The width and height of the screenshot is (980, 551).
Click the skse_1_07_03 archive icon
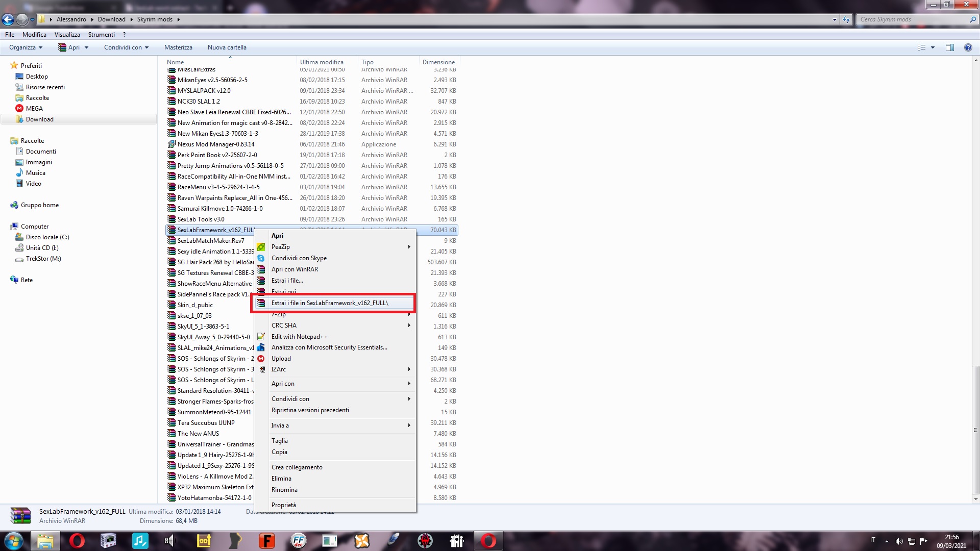[171, 315]
